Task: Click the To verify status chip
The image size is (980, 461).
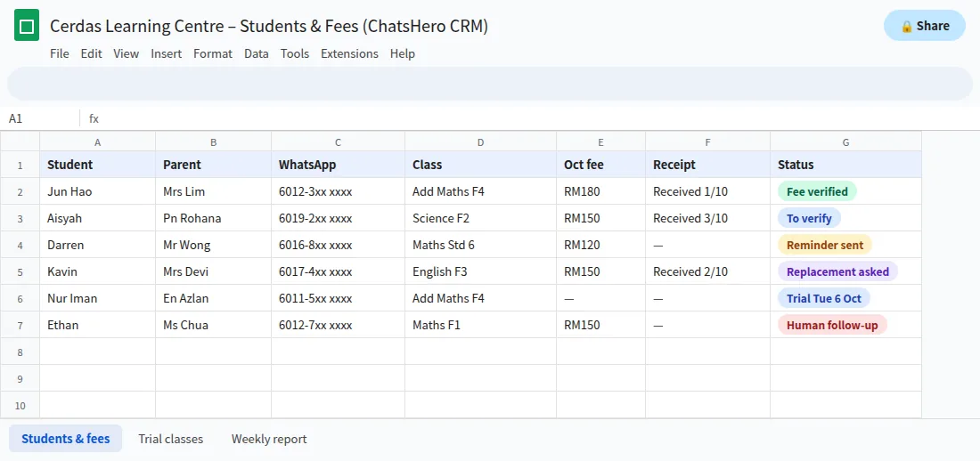Action: coord(809,219)
